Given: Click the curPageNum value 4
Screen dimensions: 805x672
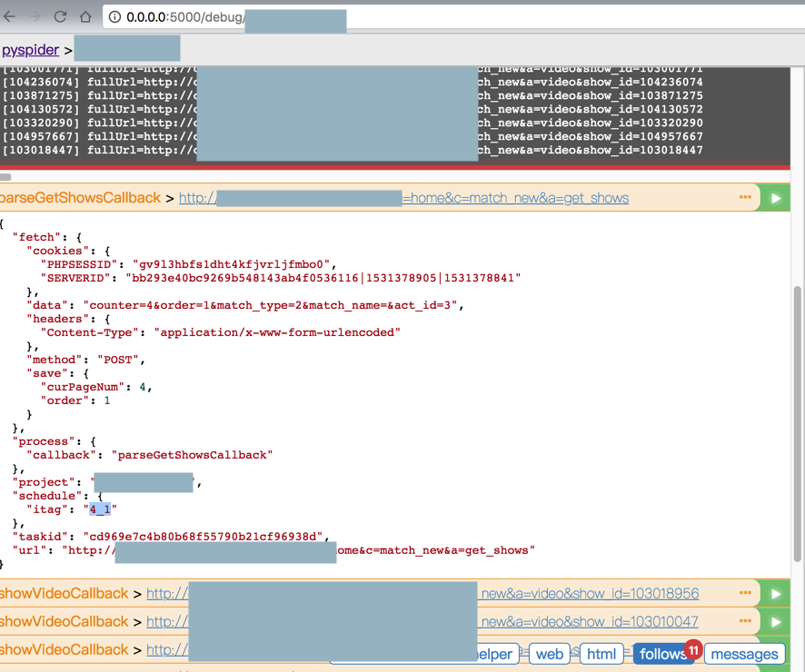Looking at the screenshot, I should coord(143,387).
